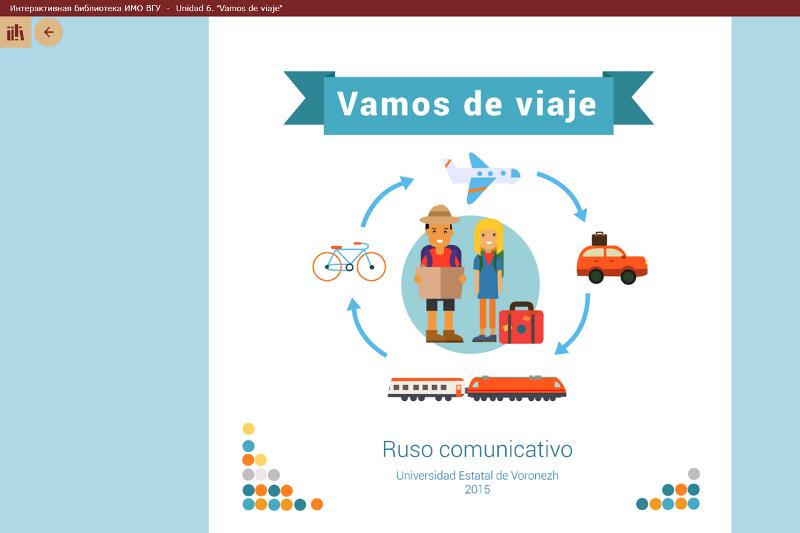Select the bicycle illustration

tap(349, 260)
